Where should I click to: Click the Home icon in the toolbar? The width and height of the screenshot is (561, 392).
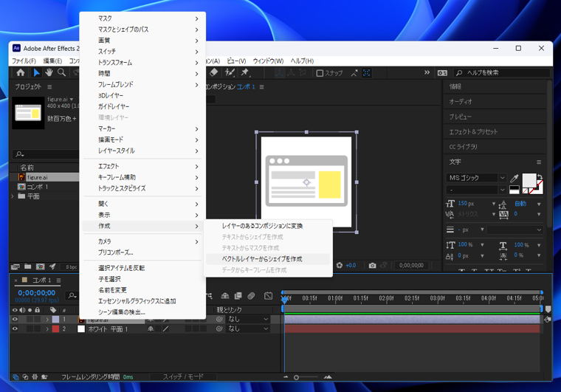click(21, 72)
